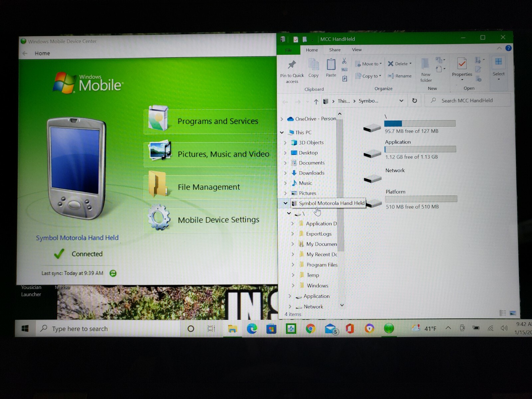Open the Network drive in file pane
The width and height of the screenshot is (532, 399).
[x=372, y=179]
